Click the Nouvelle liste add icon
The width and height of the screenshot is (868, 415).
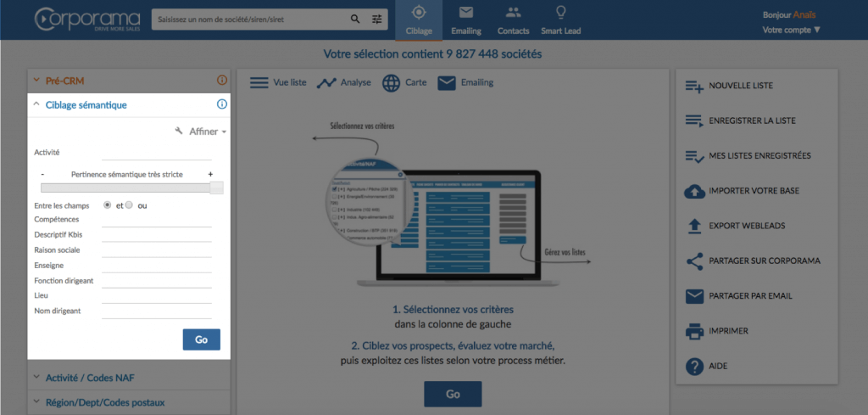[694, 87]
